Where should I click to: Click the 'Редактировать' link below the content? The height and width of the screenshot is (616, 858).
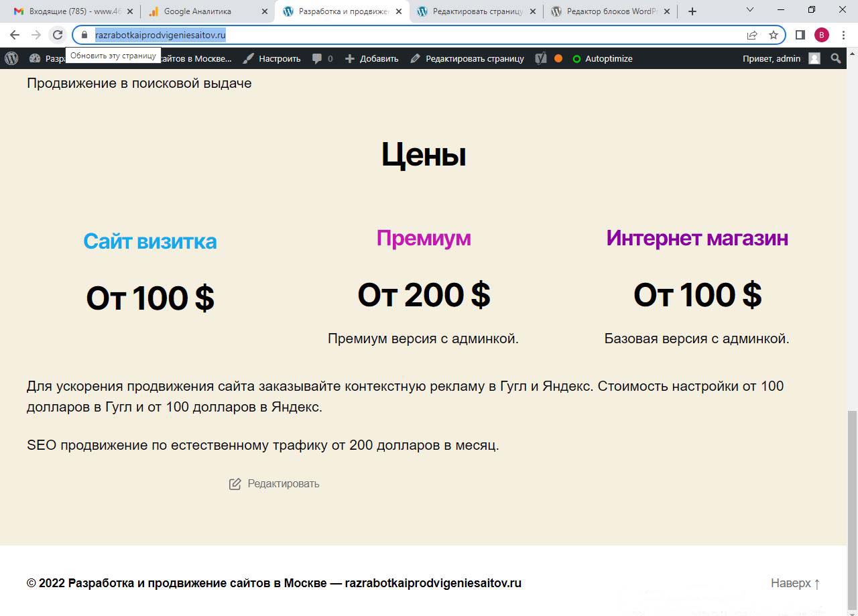tap(274, 483)
